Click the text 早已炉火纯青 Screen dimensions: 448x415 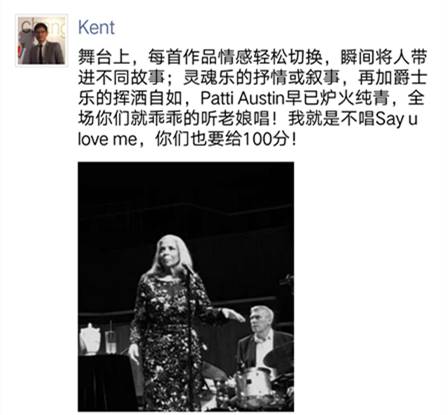click(x=337, y=98)
